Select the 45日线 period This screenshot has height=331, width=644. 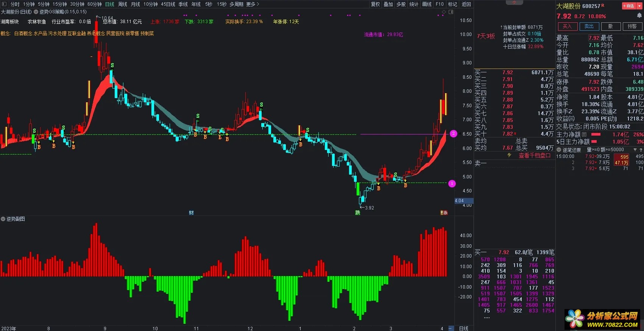[x=168, y=4]
